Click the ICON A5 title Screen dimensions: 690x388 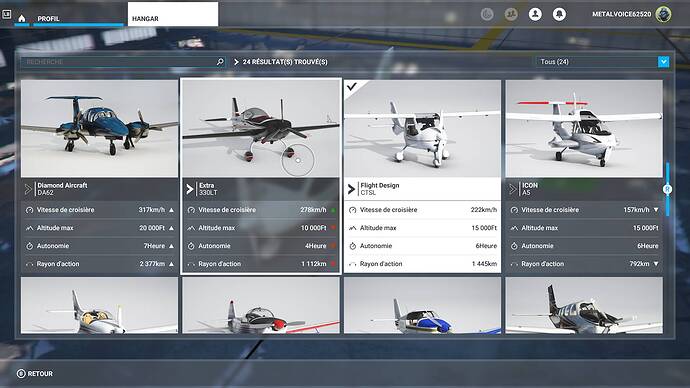pyautogui.click(x=529, y=189)
